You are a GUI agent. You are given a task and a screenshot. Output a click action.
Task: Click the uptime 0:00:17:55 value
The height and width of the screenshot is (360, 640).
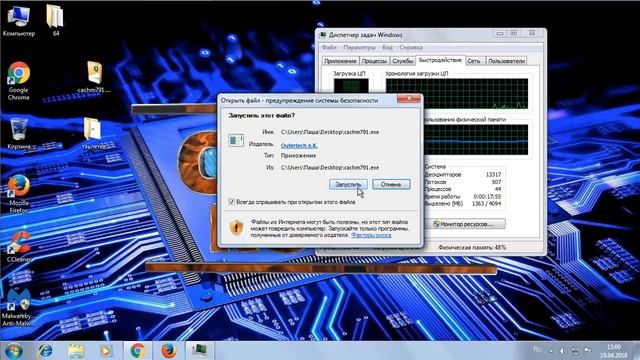pyautogui.click(x=487, y=196)
